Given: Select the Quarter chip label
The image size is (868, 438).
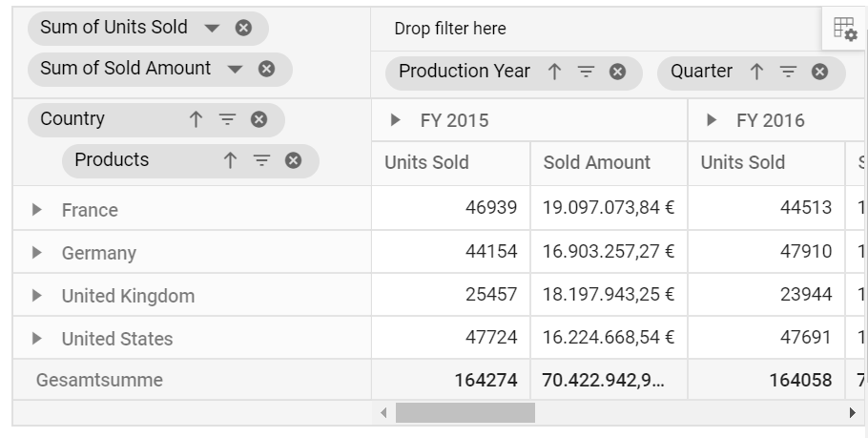Looking at the screenshot, I should point(701,71).
